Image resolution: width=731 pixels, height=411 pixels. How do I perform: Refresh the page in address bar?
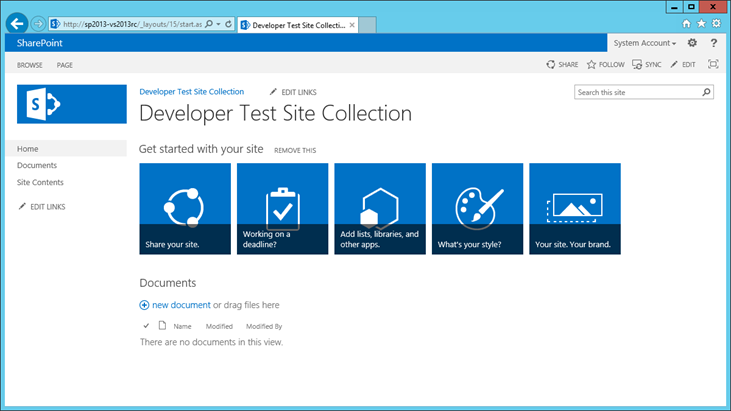coord(229,23)
